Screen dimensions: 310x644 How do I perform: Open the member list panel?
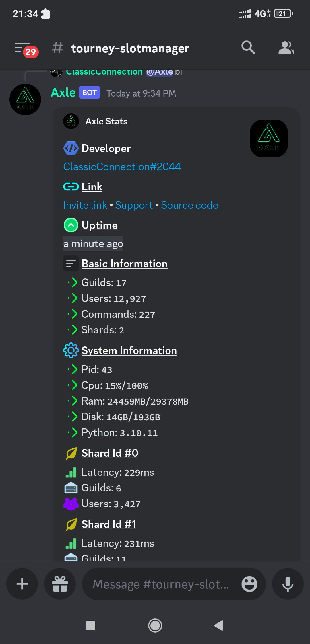286,48
